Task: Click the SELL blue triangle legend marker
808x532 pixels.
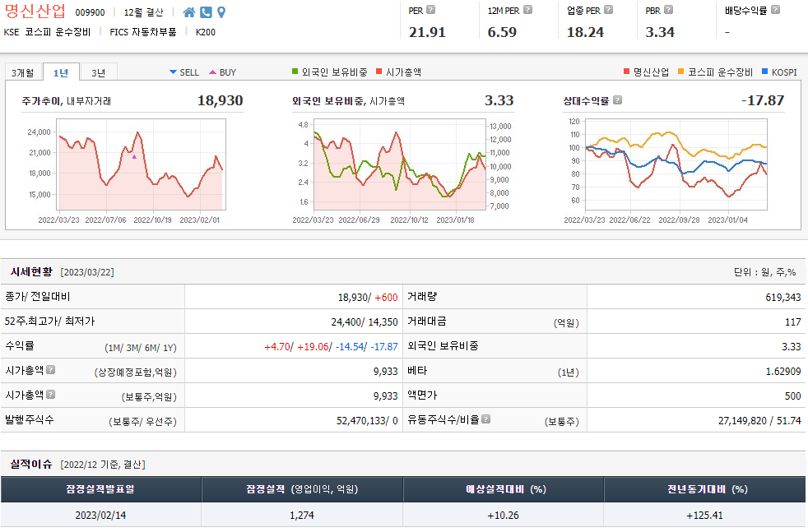Action: click(173, 72)
